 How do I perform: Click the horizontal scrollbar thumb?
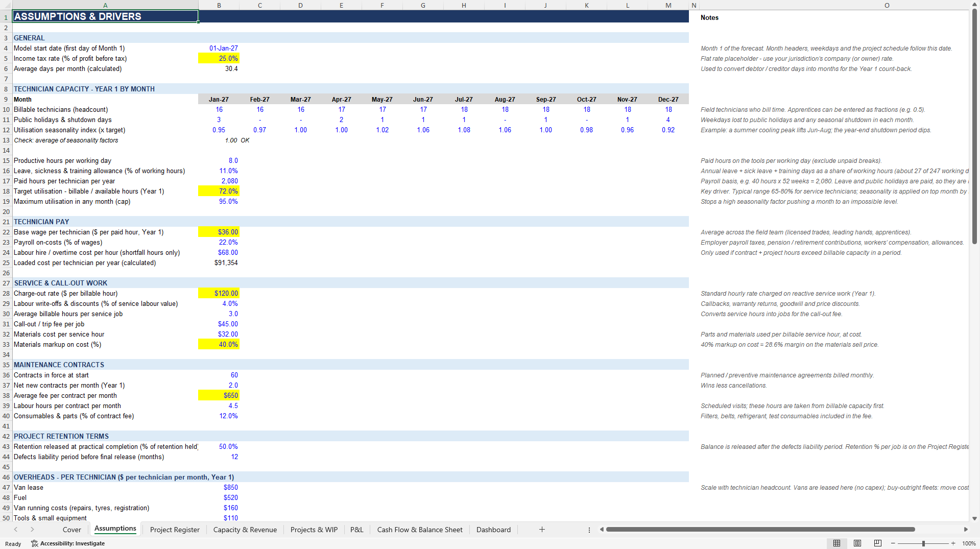760,530
